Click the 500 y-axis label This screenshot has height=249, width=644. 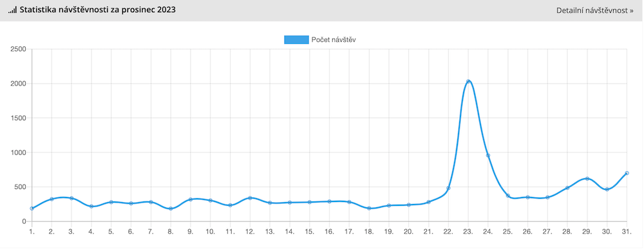(20, 187)
